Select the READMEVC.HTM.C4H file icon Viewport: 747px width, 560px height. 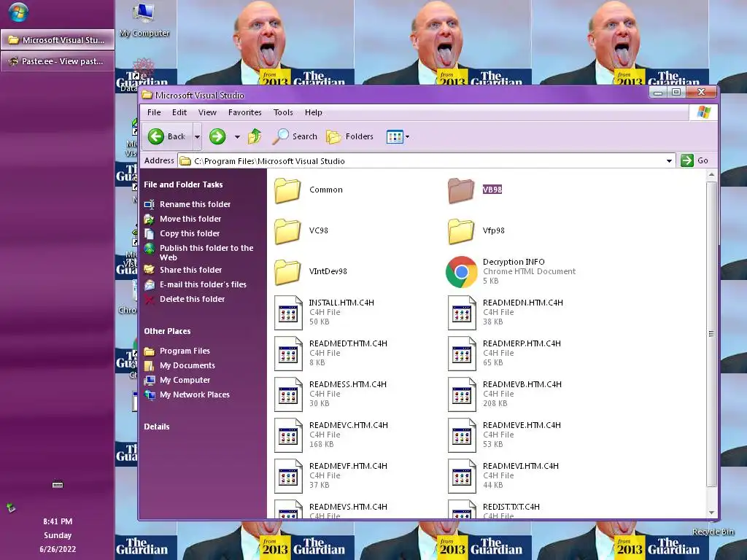288,436
